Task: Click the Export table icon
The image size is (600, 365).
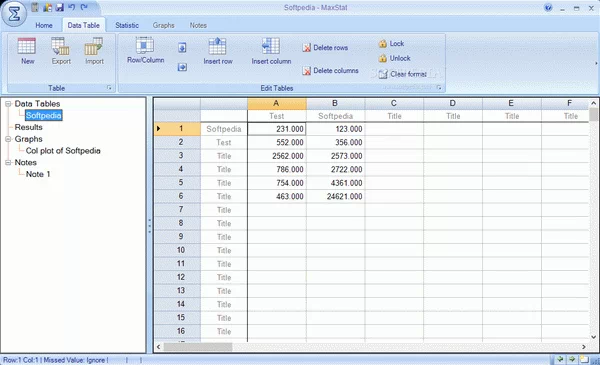Action: 61,51
